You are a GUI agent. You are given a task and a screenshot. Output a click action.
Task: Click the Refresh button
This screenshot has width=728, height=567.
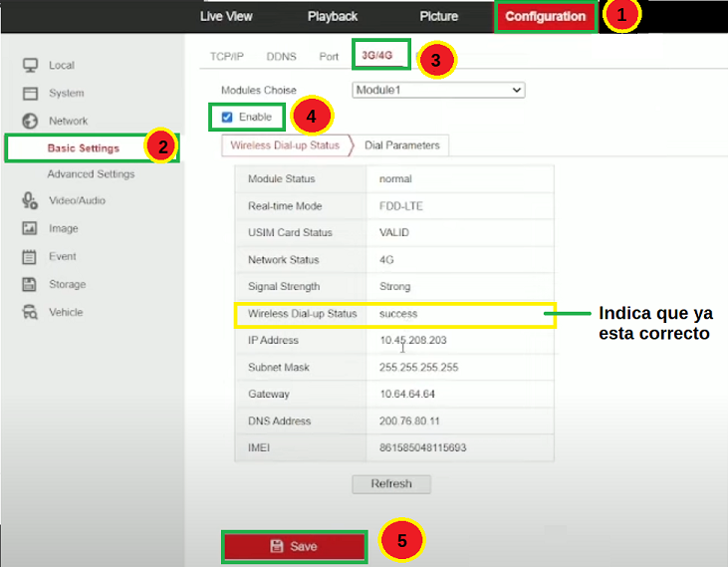point(391,484)
